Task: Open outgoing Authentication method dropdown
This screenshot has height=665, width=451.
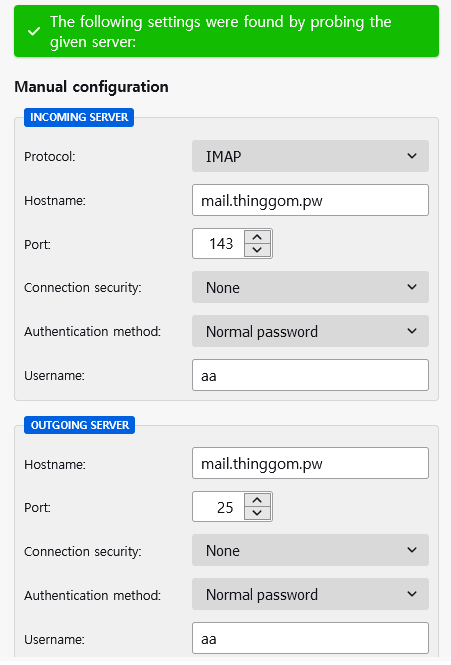Action: (x=310, y=594)
